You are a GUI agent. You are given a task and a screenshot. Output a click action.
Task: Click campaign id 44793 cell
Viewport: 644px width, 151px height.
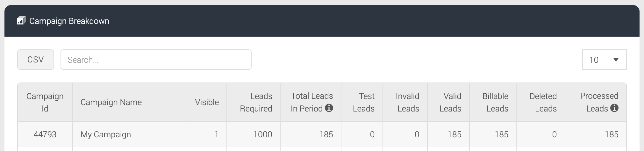point(45,134)
